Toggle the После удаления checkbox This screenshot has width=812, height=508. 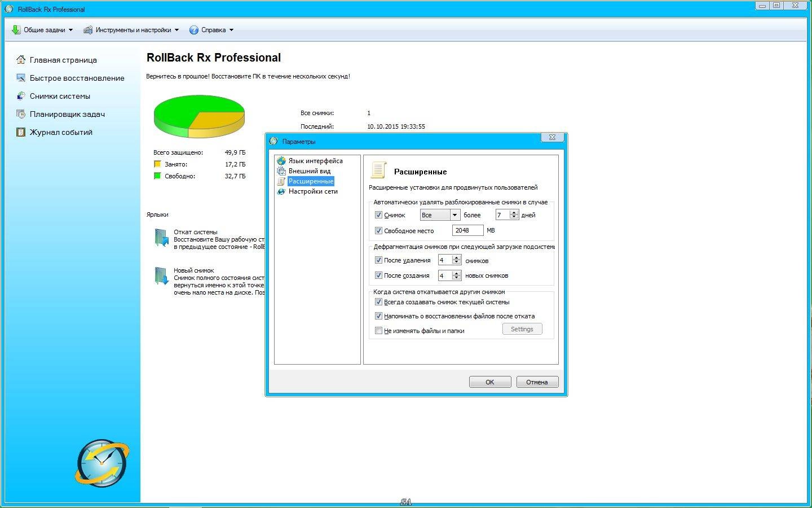[378, 260]
